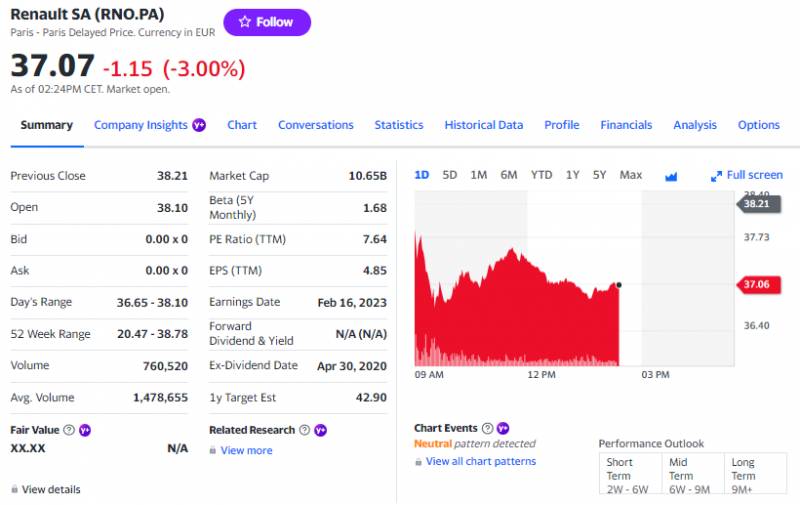The image size is (800, 505).
Task: Click the red 37.06 current price marker
Action: coord(759,284)
